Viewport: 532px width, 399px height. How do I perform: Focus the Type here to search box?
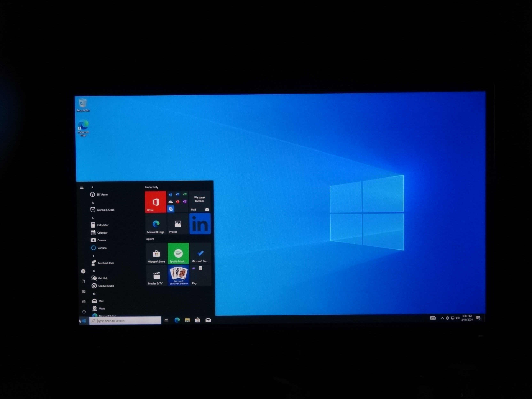point(125,321)
